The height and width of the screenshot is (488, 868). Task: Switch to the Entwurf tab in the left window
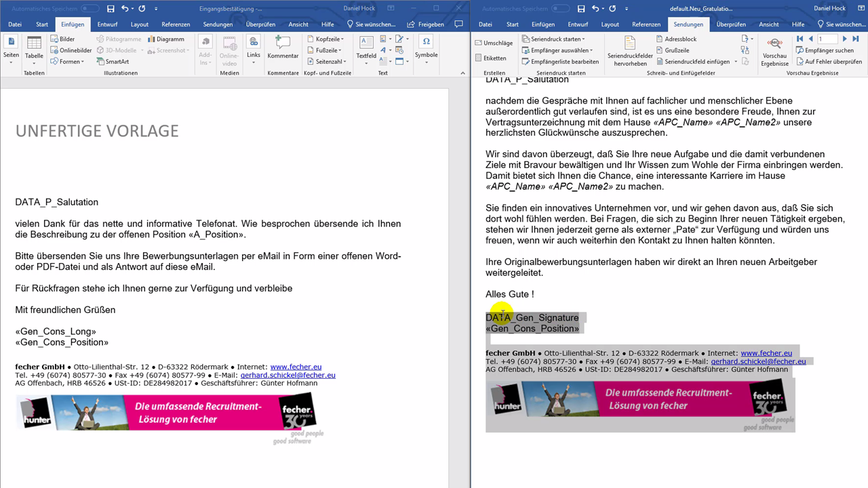(107, 24)
